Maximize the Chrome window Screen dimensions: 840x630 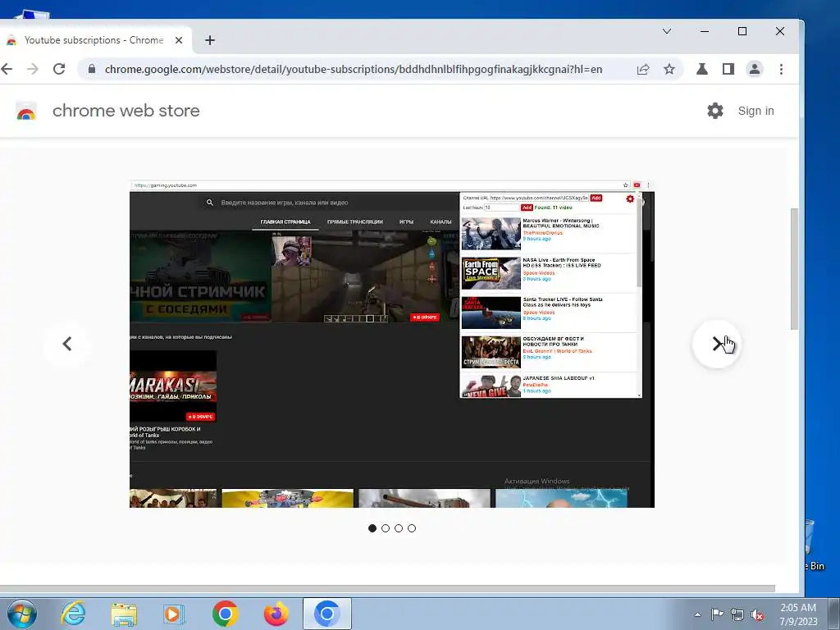pos(742,31)
